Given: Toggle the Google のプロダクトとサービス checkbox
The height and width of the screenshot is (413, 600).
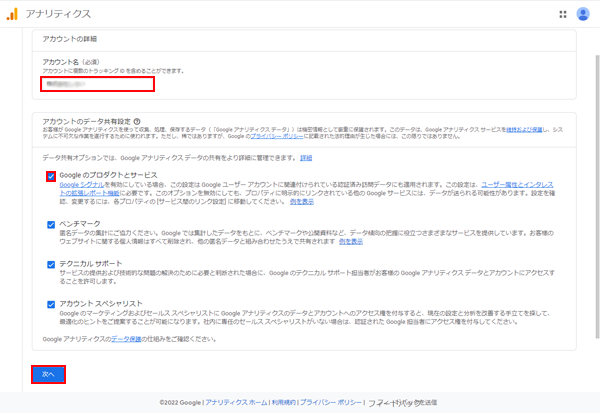Looking at the screenshot, I should click(51, 176).
